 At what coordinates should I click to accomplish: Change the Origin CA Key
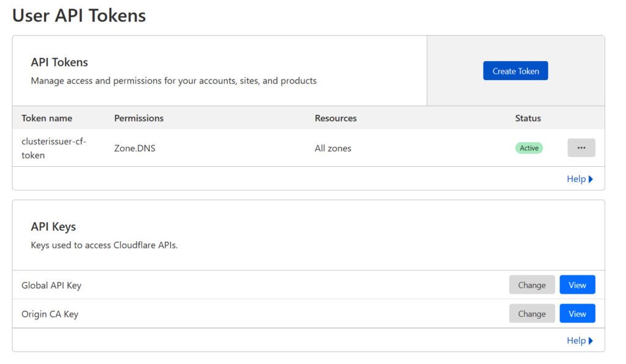point(532,313)
